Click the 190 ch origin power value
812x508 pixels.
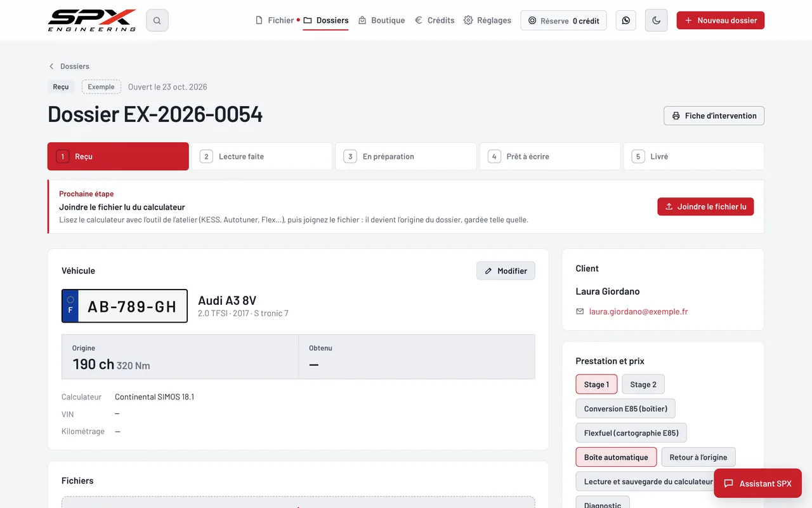pyautogui.click(x=93, y=364)
